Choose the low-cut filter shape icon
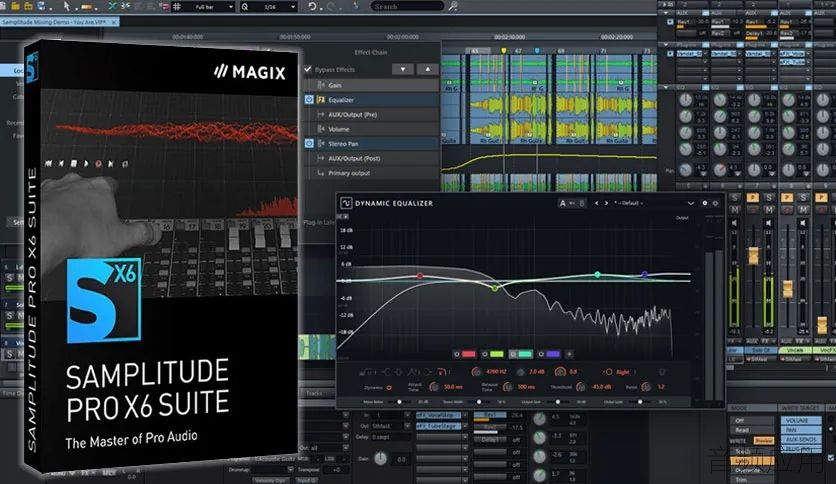 pos(366,372)
